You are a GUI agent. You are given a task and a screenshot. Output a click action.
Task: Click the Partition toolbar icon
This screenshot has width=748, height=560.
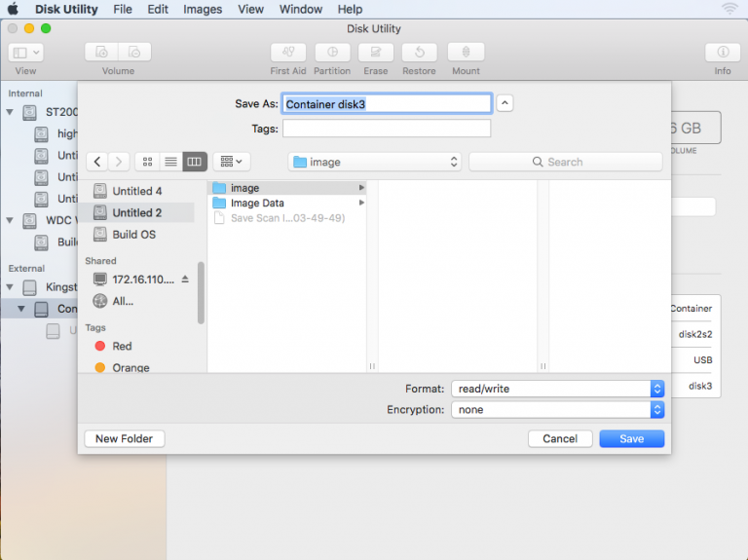332,52
